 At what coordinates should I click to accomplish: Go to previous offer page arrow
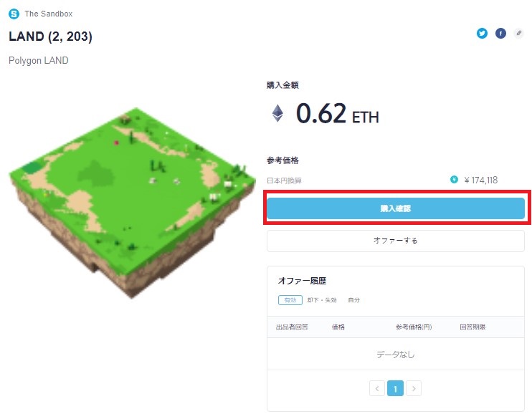pyautogui.click(x=377, y=388)
